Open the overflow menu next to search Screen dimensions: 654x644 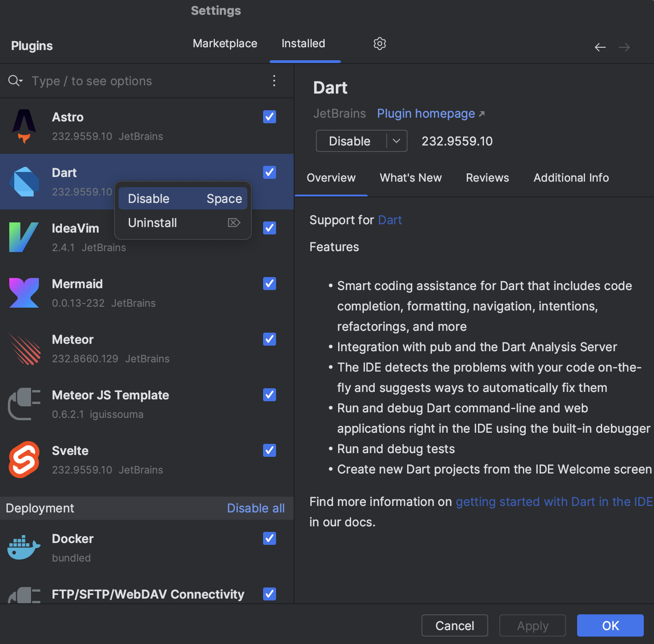coord(274,81)
